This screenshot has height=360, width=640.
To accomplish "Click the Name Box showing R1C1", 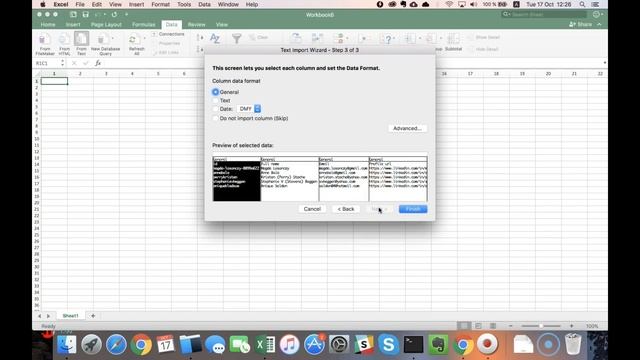I will (x=47, y=63).
